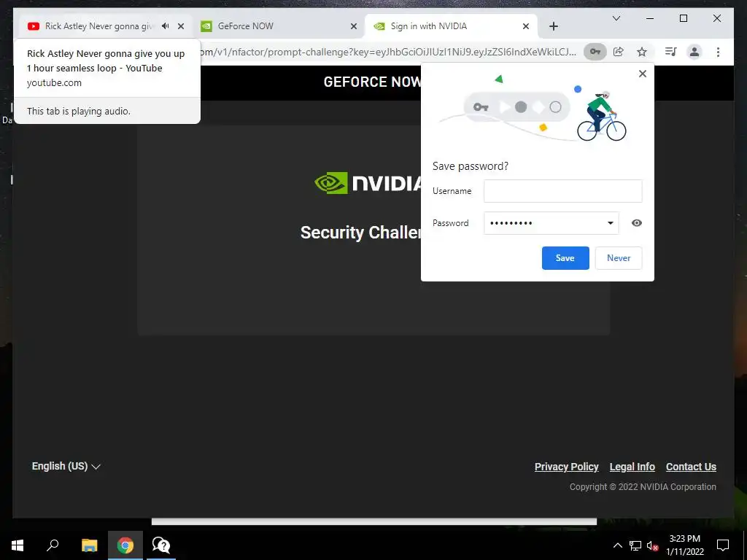Click the muted volume tray icon
Image resolution: width=747 pixels, height=560 pixels.
pos(652,545)
